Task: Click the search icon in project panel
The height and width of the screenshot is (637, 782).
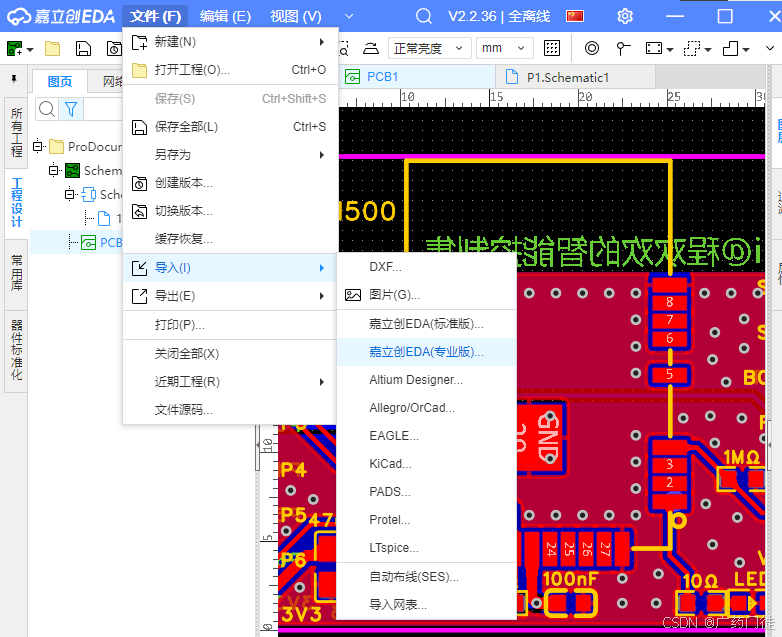Action: pyautogui.click(x=47, y=109)
